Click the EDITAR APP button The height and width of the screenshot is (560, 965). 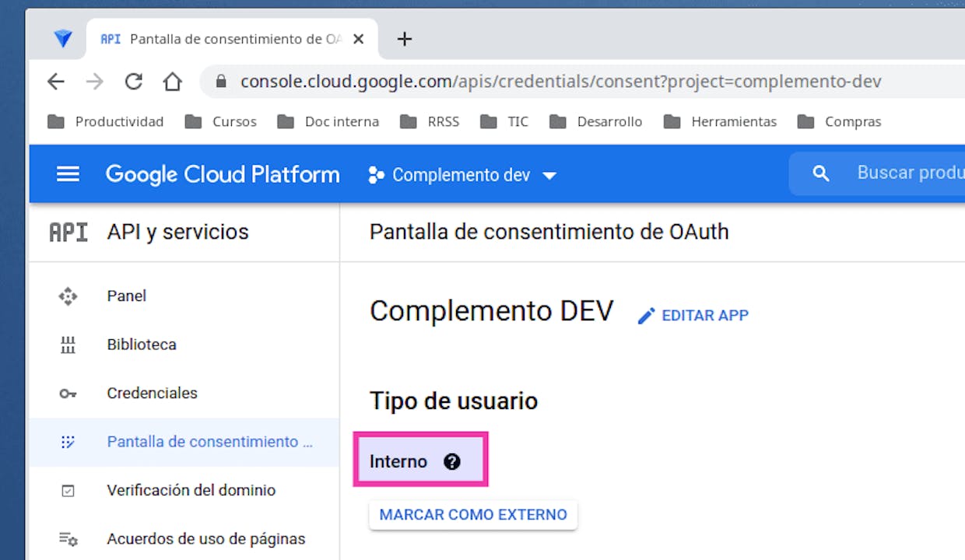[693, 316]
